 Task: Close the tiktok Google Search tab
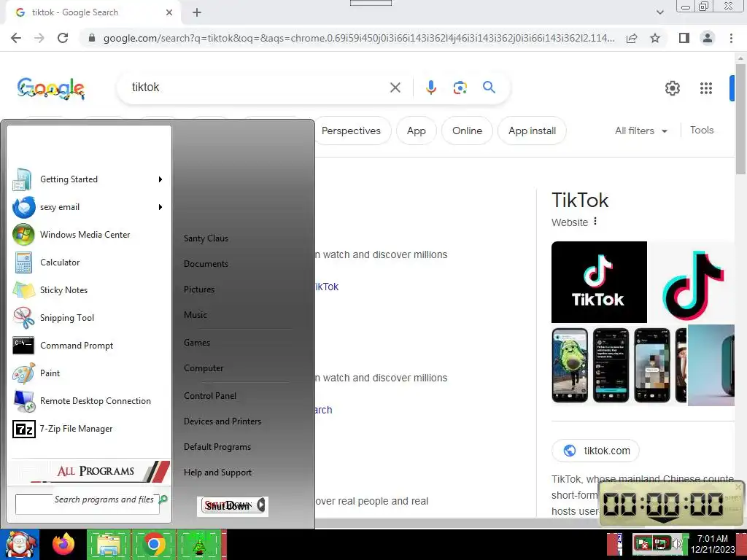[x=169, y=12]
